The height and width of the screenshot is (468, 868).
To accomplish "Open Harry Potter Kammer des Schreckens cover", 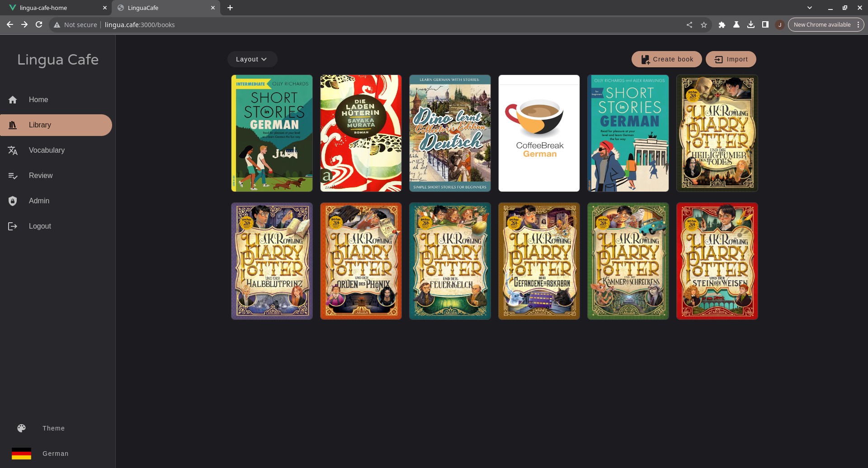I will click(x=628, y=261).
